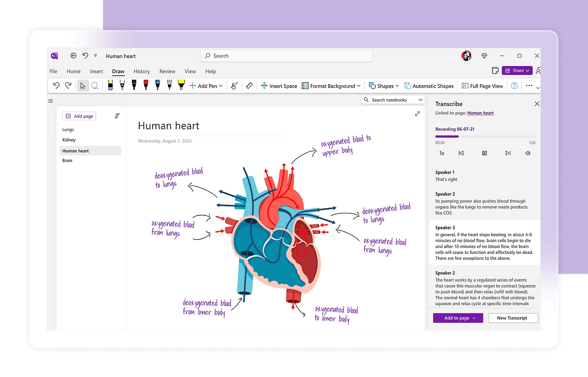Click the Add page button
The image size is (588, 377).
tap(79, 116)
